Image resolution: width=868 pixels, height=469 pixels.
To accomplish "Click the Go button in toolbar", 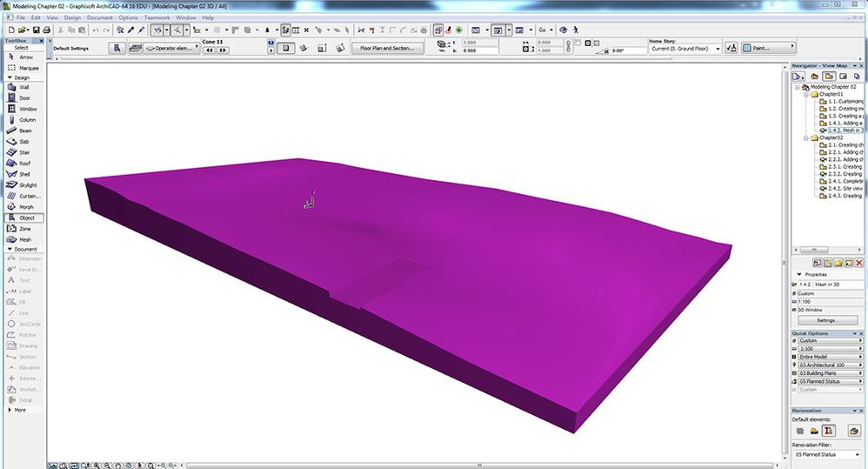I will click(543, 30).
